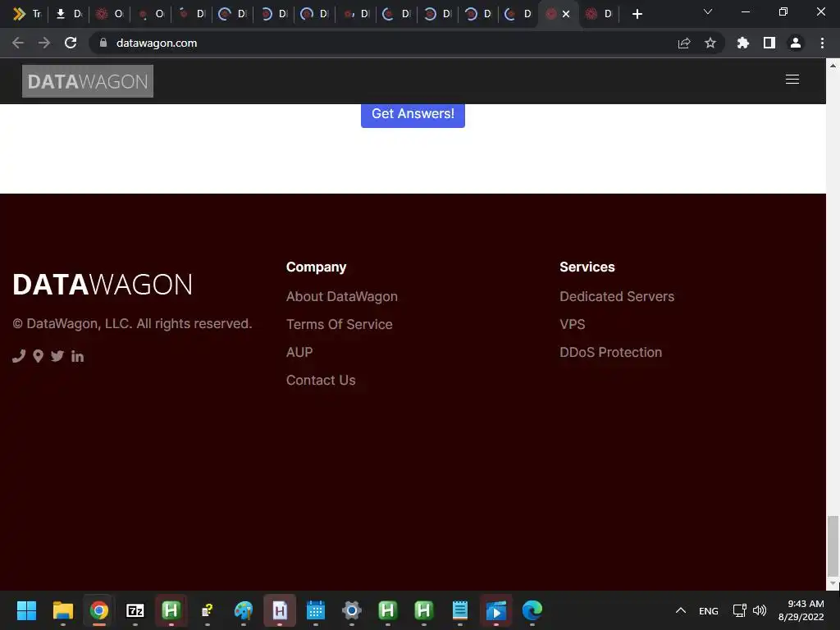Close the active browser tab

pos(566,14)
